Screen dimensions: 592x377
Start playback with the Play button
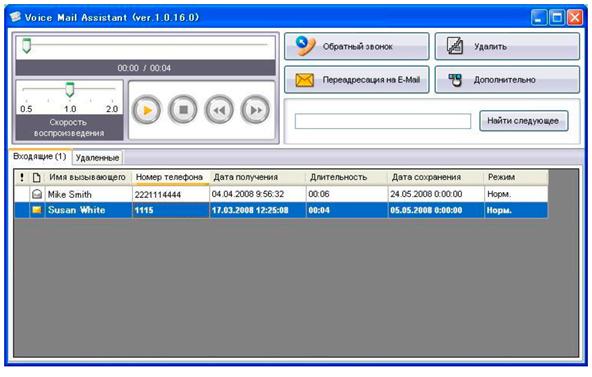click(x=147, y=110)
